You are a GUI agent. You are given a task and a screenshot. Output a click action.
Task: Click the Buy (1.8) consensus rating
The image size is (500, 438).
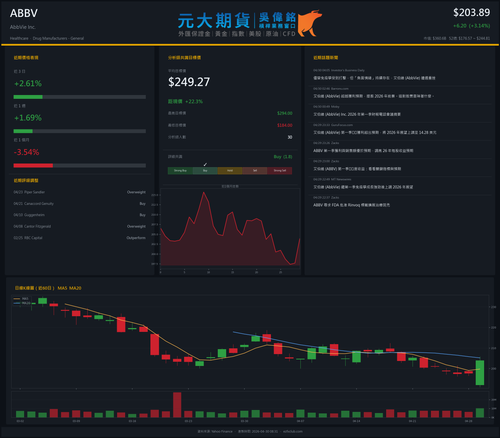(283, 157)
